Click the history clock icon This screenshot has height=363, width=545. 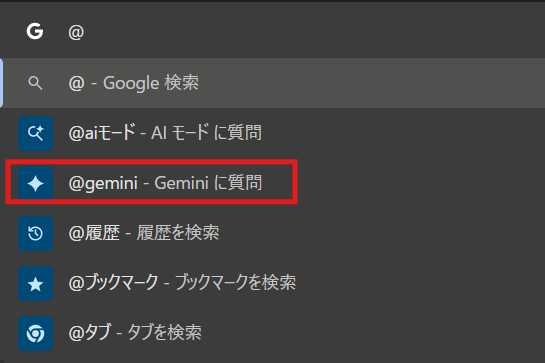pos(35,233)
